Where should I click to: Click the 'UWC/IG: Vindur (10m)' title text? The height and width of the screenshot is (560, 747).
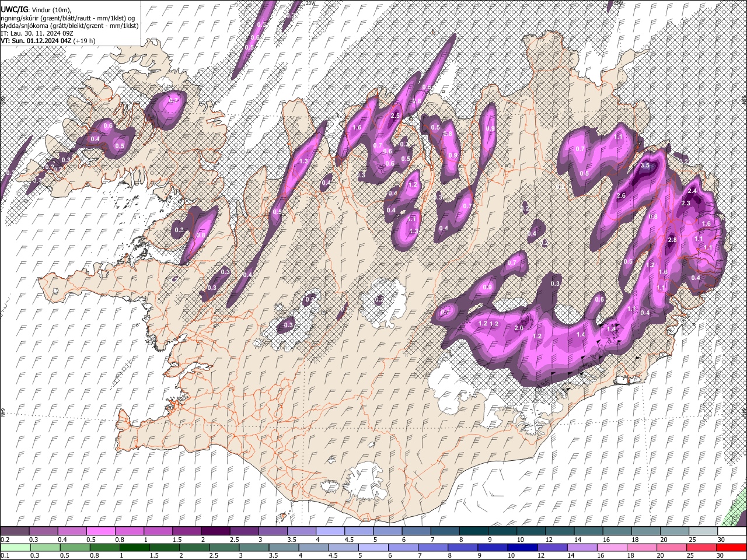click(36, 10)
